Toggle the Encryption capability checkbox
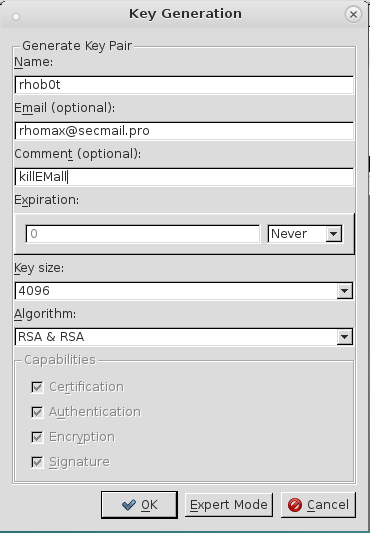Screen dimensions: 370x533 tap(37, 437)
